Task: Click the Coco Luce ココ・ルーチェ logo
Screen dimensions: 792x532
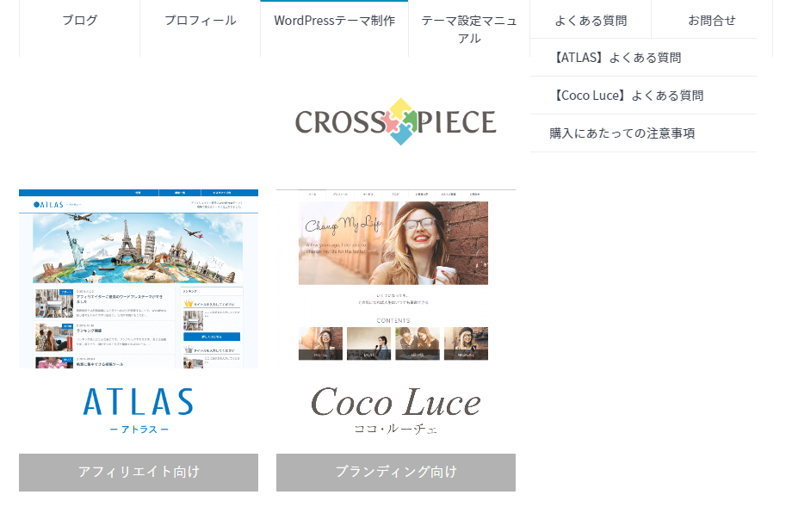Action: tap(395, 411)
